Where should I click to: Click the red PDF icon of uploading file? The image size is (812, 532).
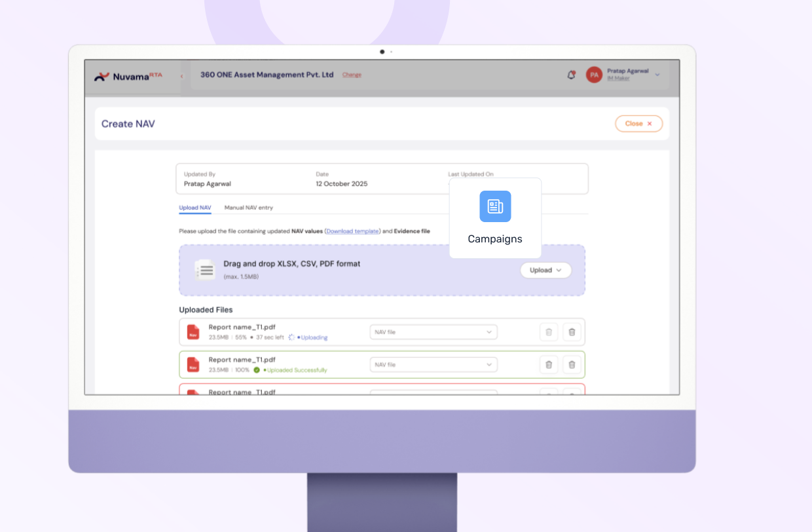coord(193,332)
